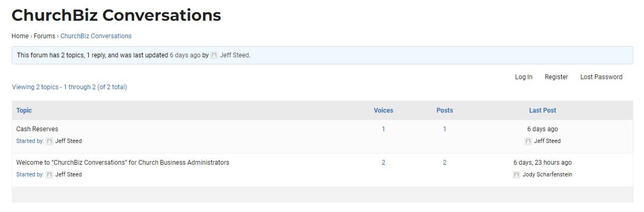
Task: Open the Cash Reserves topic
Action: point(37,129)
